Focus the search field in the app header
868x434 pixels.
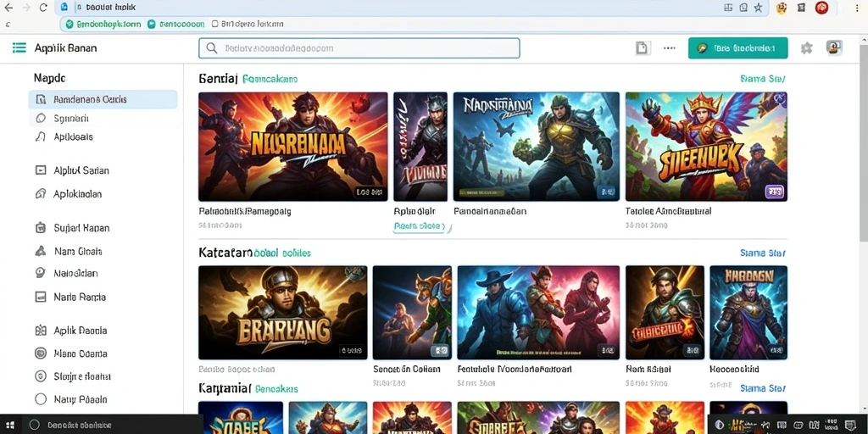point(359,48)
